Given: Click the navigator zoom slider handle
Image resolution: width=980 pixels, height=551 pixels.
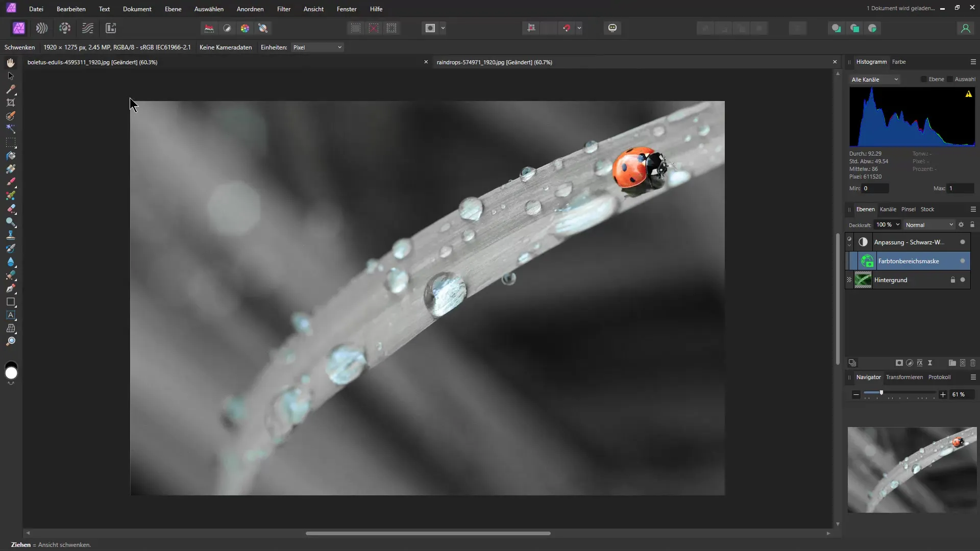Looking at the screenshot, I should (881, 393).
